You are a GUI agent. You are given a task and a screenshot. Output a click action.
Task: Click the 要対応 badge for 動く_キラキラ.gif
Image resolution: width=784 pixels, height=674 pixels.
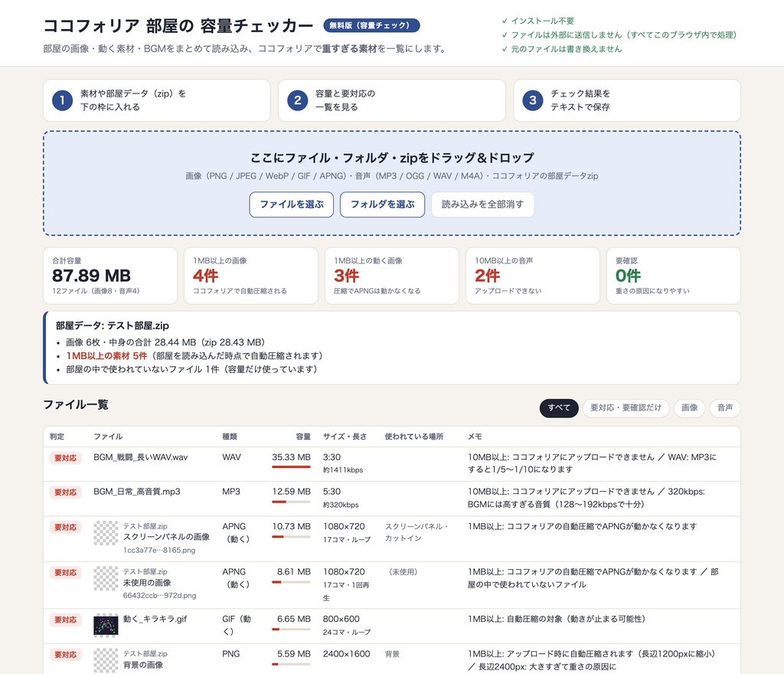66,620
